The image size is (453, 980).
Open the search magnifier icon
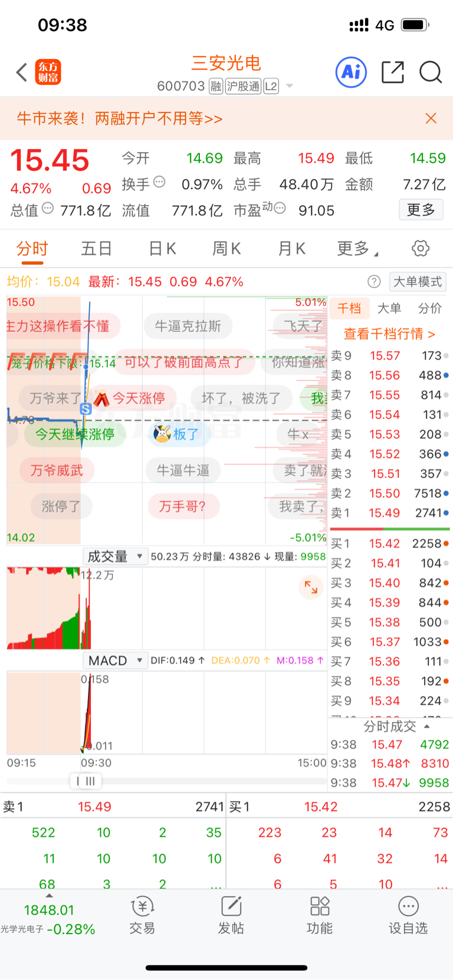[x=431, y=72]
